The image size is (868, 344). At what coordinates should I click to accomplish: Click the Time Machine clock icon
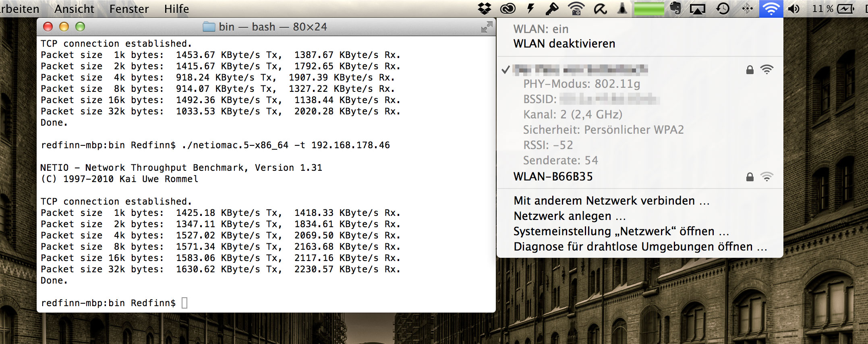[x=723, y=8]
